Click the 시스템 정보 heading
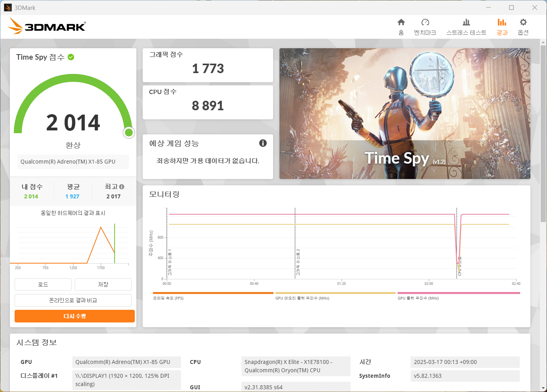 click(x=37, y=343)
